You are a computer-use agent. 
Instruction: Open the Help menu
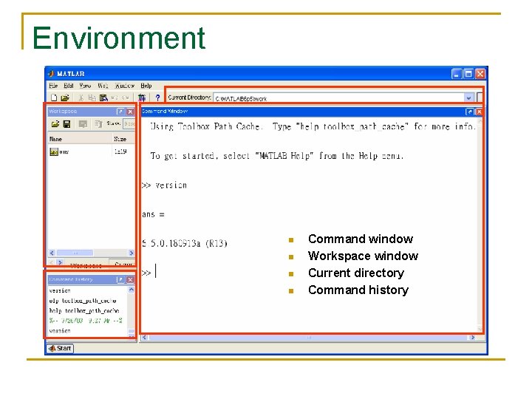click(146, 86)
